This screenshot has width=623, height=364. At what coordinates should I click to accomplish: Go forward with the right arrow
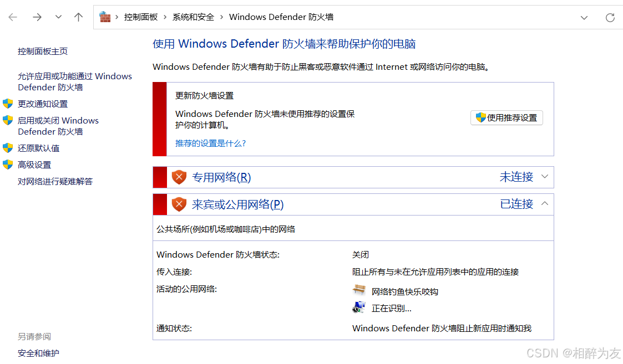tap(37, 17)
